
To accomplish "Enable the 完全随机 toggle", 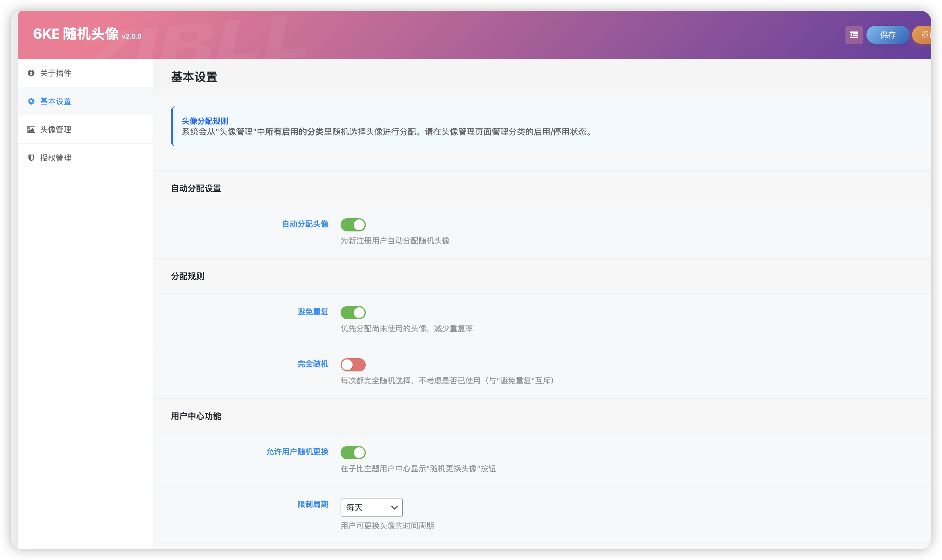I will (353, 365).
